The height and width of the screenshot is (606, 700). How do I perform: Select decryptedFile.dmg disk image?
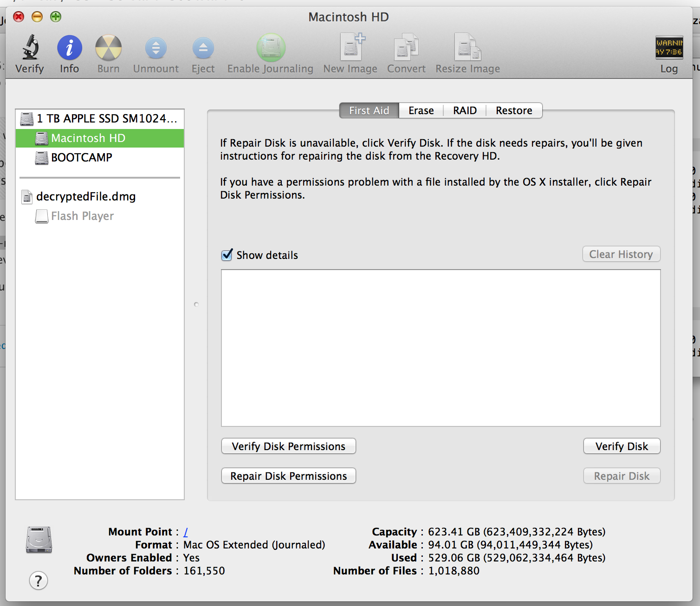coord(100,197)
